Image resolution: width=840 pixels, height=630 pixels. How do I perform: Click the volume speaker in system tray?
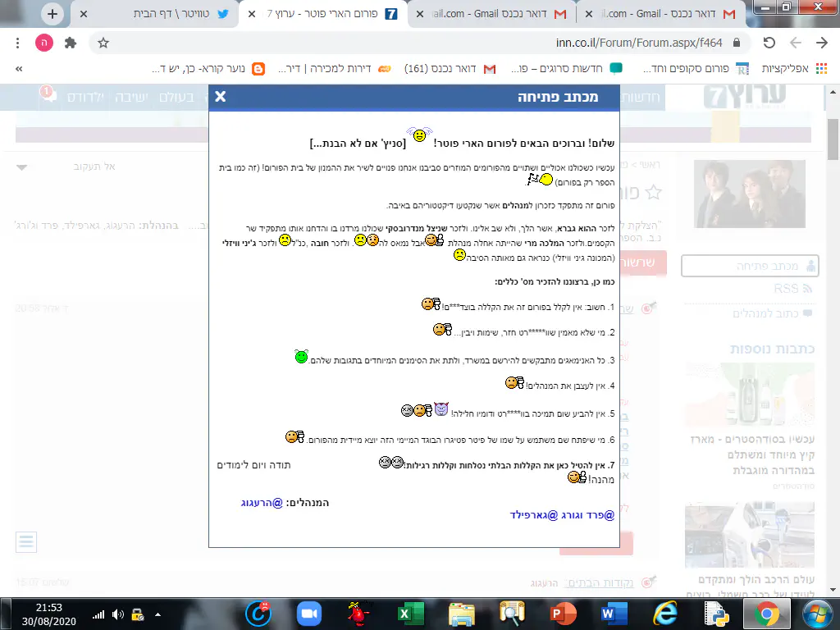point(118,614)
